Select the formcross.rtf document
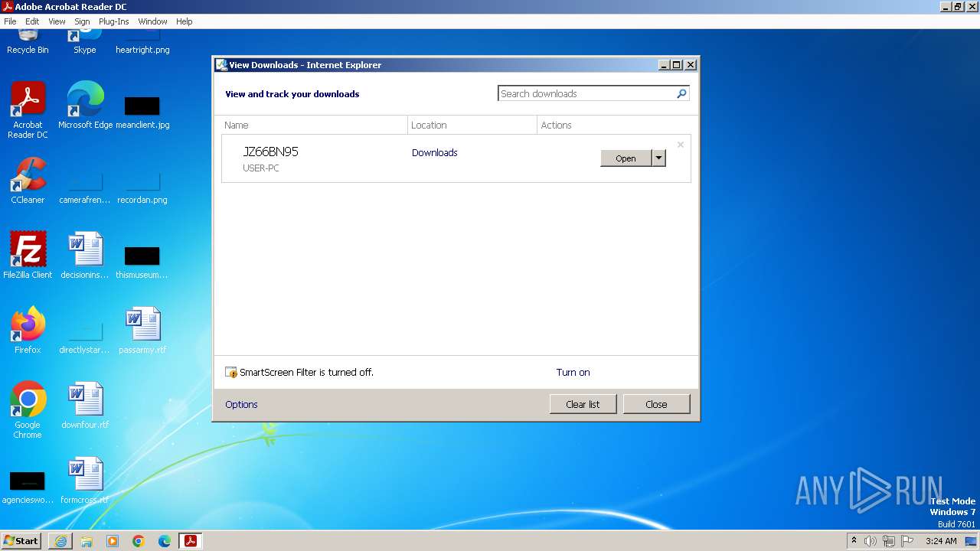Screen dimensions: 980x551 click(x=85, y=481)
